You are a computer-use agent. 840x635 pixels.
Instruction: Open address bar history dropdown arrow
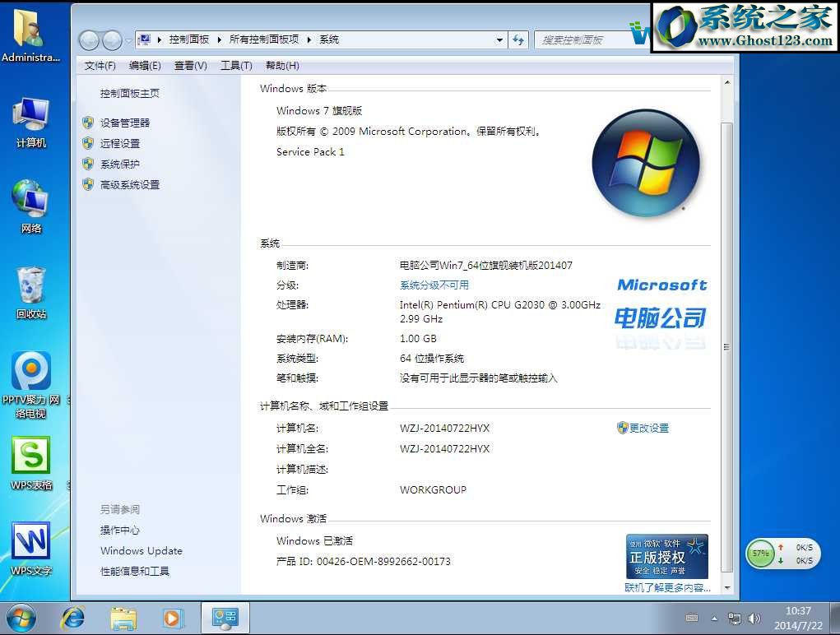click(x=499, y=39)
